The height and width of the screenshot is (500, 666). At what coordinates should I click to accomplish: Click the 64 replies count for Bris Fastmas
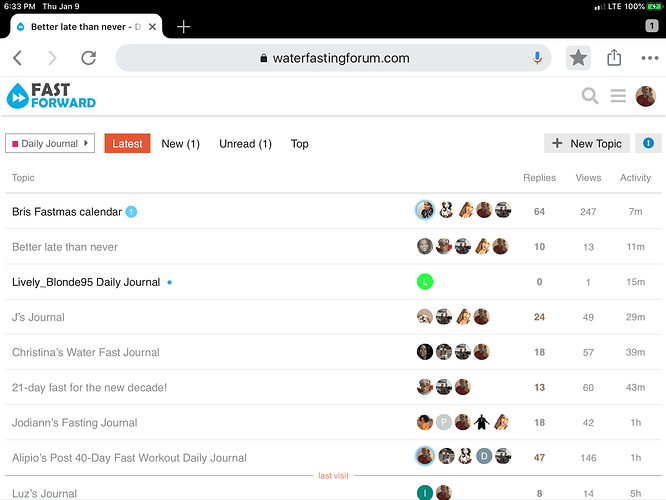click(x=539, y=212)
